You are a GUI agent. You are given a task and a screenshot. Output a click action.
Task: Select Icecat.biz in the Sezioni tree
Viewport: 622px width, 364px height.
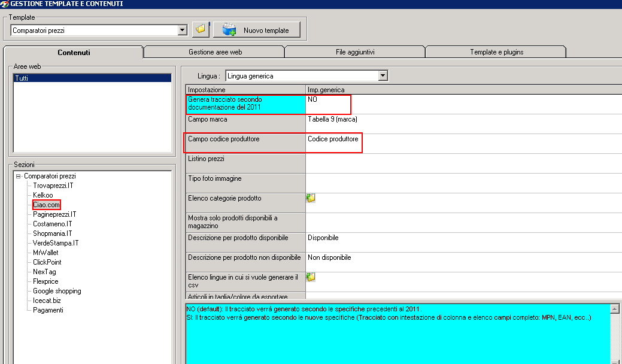pos(47,300)
